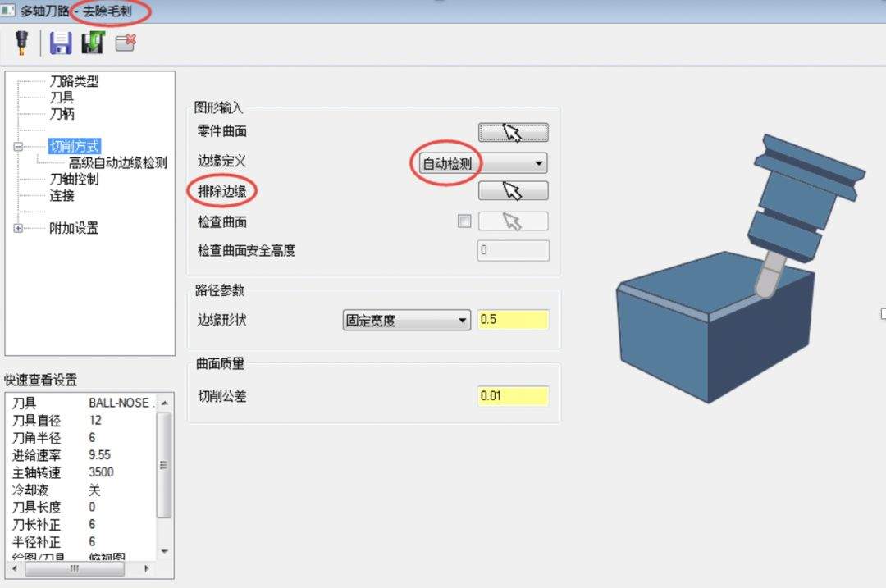Click the 冷却液 row in quick view
Image resolution: width=886 pixels, height=588 pixels.
pyautogui.click(x=82, y=490)
